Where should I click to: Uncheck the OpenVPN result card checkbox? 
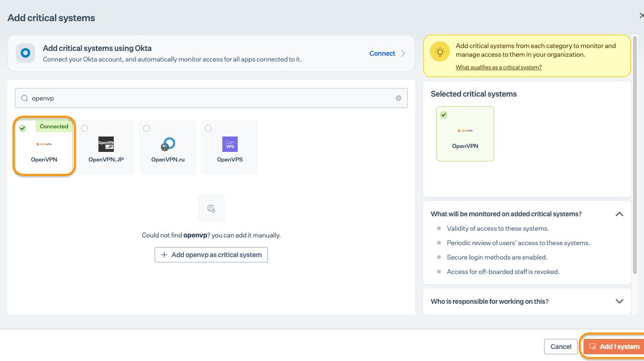click(x=23, y=128)
